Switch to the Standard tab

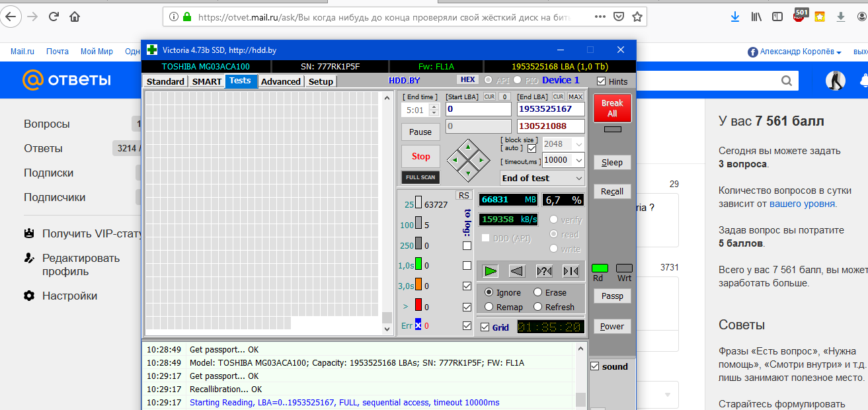pyautogui.click(x=165, y=81)
